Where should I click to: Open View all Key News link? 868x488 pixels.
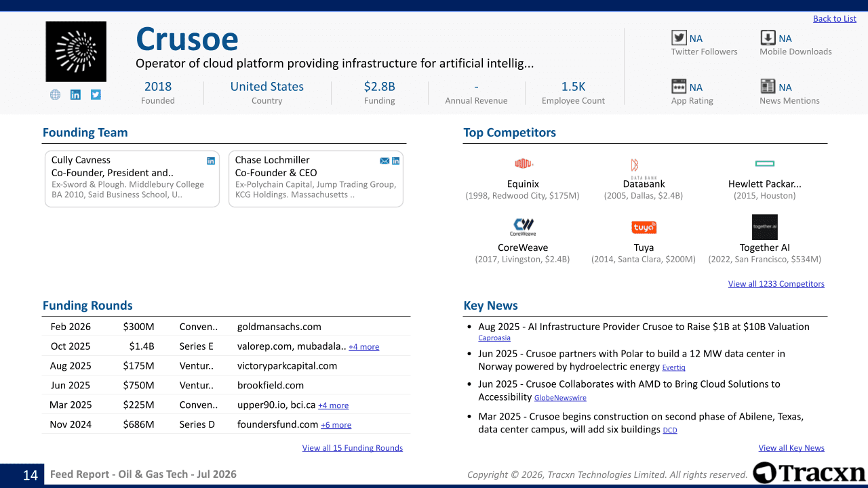tap(791, 448)
